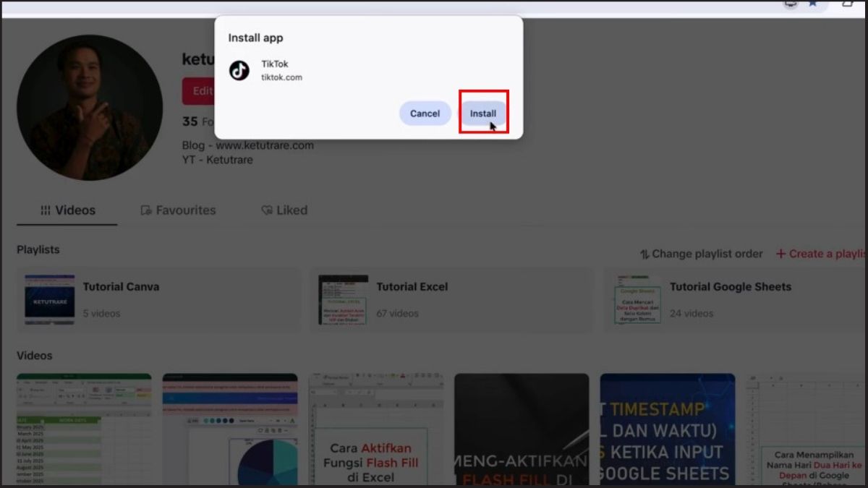Image resolution: width=868 pixels, height=488 pixels.
Task: Switch to the Favourites tab
Action: (178, 210)
